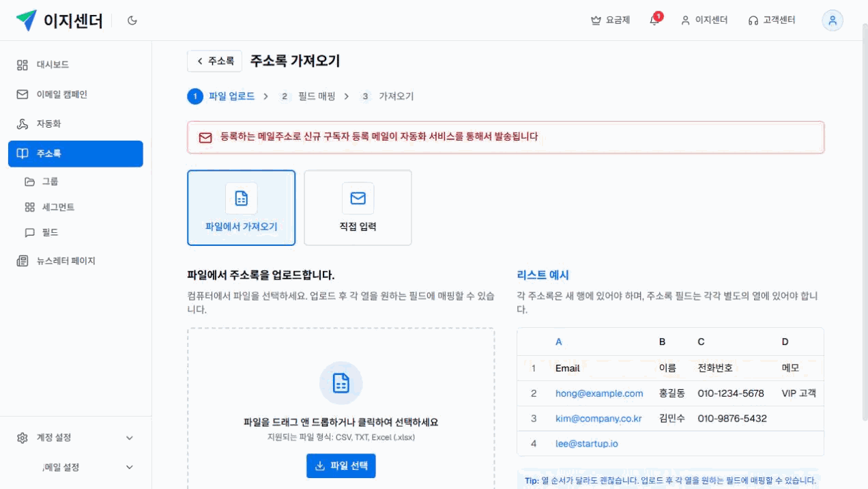The width and height of the screenshot is (868, 489).
Task: Click the envelope icon in 직접 입력 card
Action: pos(358,198)
